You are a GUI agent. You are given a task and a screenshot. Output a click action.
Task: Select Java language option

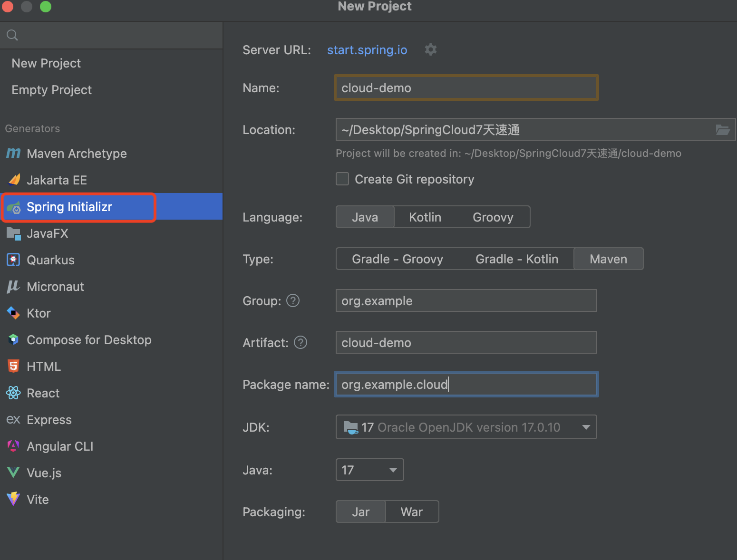coord(365,217)
